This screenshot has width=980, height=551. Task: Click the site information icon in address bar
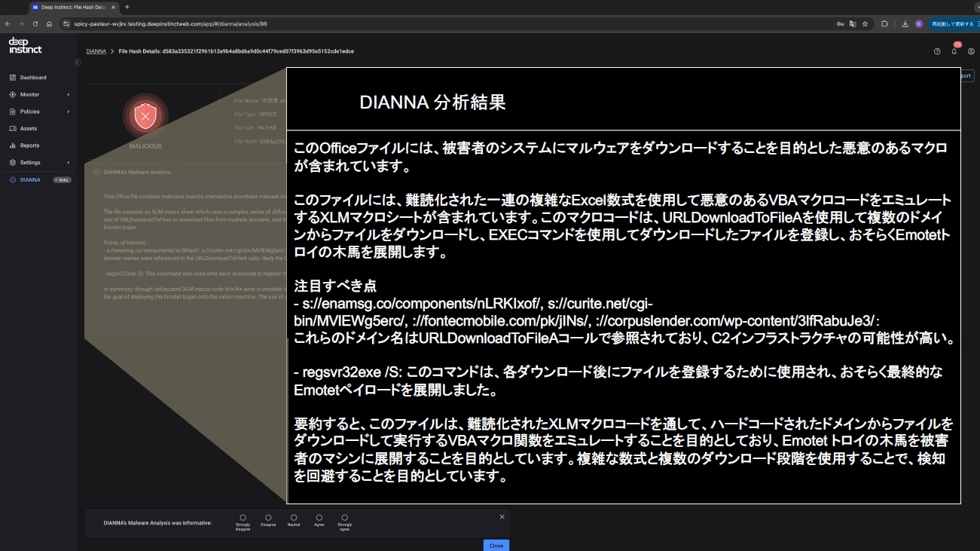66,23
